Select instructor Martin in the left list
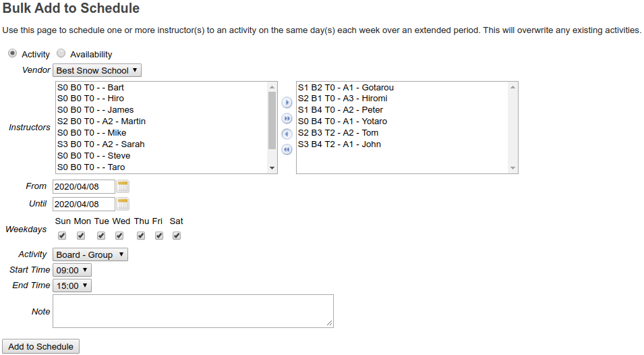644x355 pixels. (x=101, y=121)
